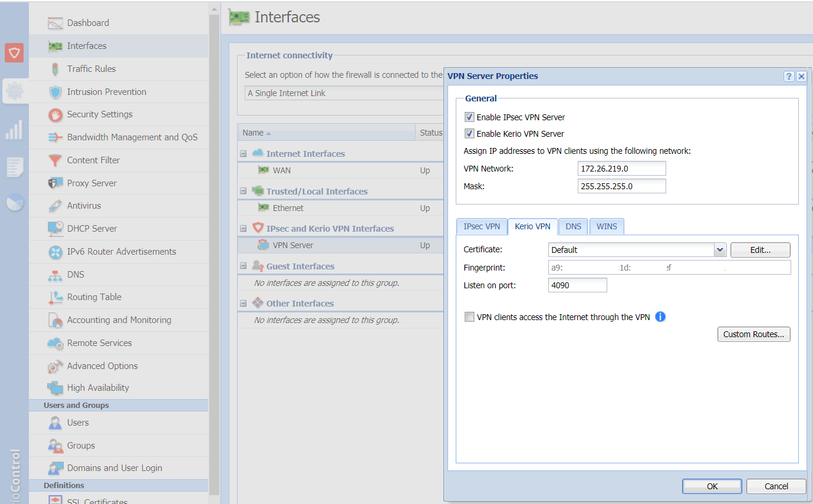The width and height of the screenshot is (813, 504).
Task: Select the Configuration gear section icon
Action: point(14,91)
